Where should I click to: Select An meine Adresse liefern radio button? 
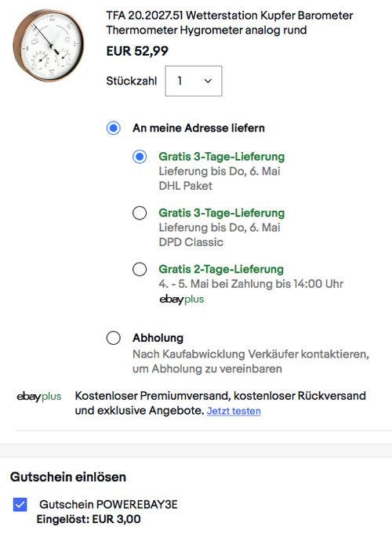[x=114, y=128]
